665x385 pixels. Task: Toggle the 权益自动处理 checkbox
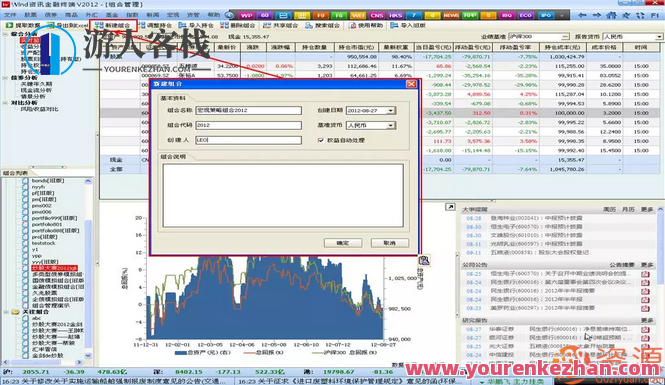(x=321, y=140)
